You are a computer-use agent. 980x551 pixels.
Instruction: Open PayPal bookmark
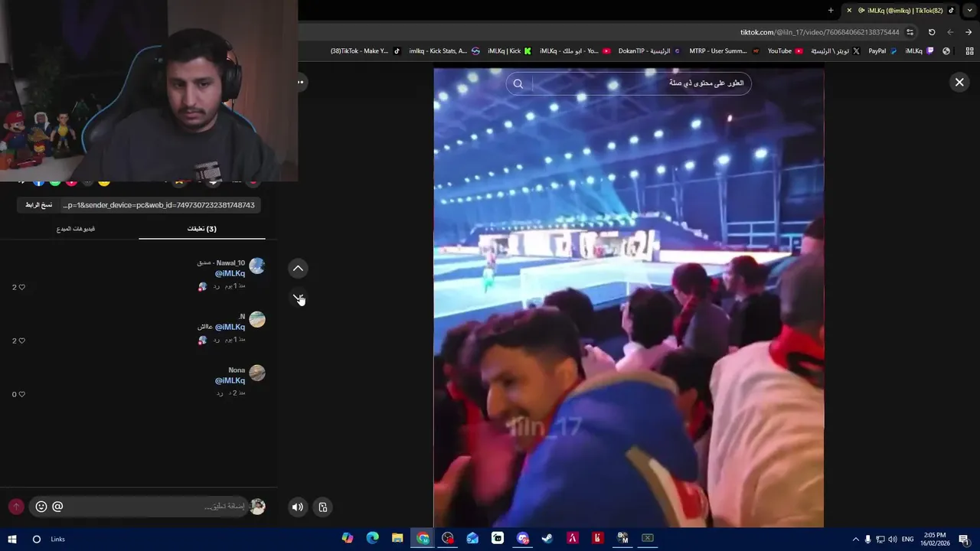[882, 51]
